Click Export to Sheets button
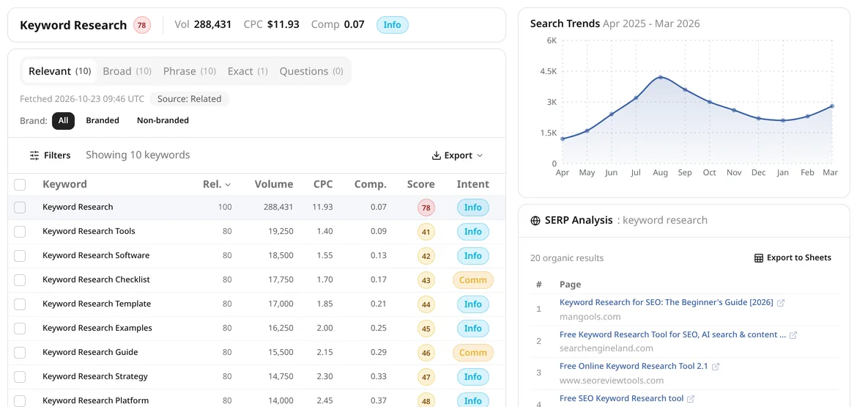The image size is (868, 407). click(x=793, y=258)
